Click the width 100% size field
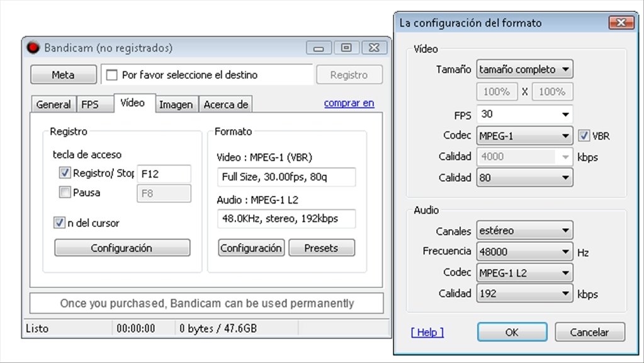The image size is (644, 363). tap(497, 91)
